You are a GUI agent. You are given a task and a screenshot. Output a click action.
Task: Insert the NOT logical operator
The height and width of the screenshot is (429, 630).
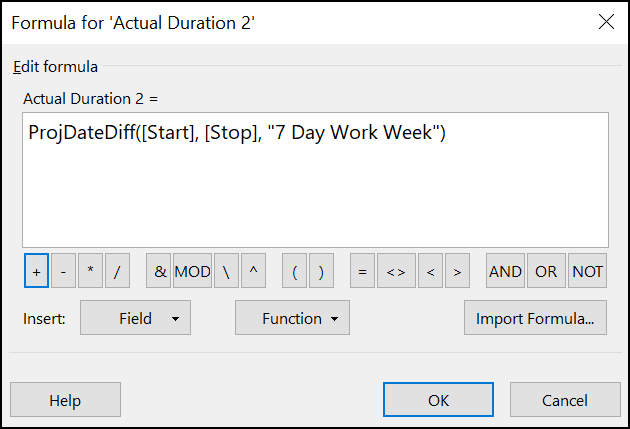tap(587, 271)
